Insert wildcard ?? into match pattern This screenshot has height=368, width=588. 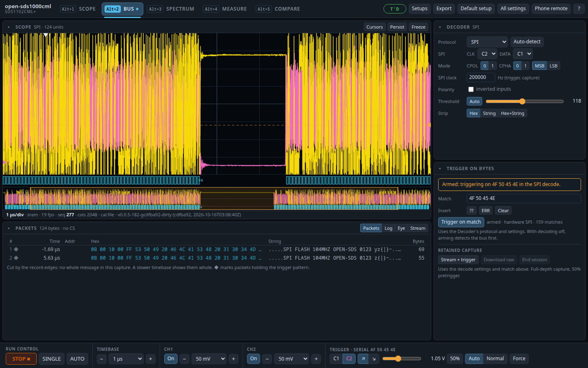coord(472,211)
